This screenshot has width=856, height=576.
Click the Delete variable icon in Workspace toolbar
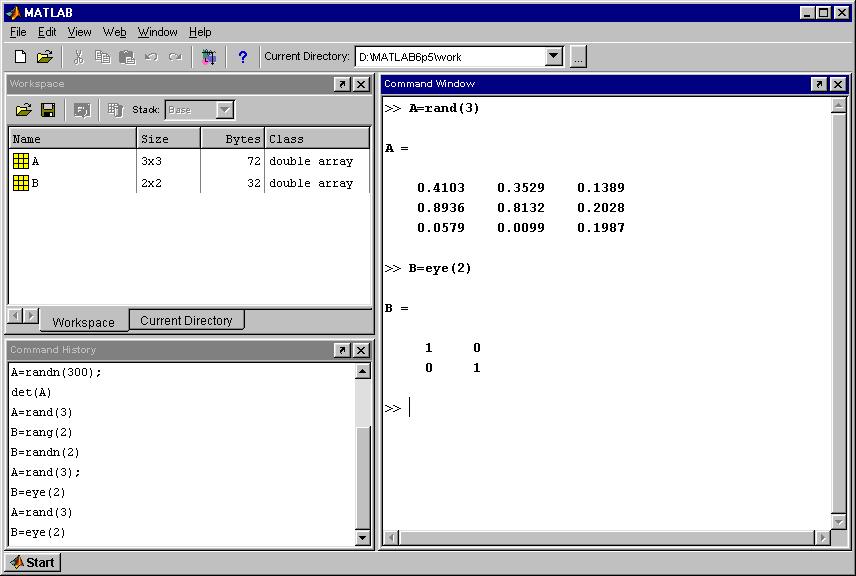point(115,110)
